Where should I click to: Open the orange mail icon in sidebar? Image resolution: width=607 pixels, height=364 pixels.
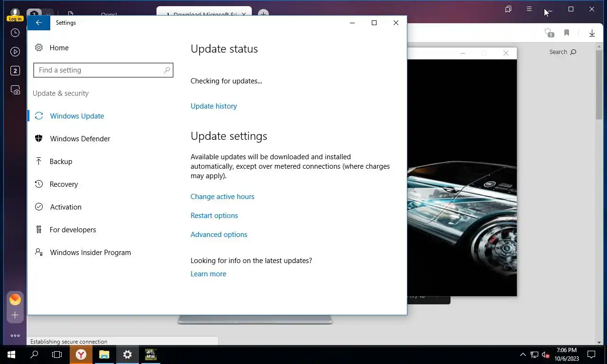[x=15, y=300]
